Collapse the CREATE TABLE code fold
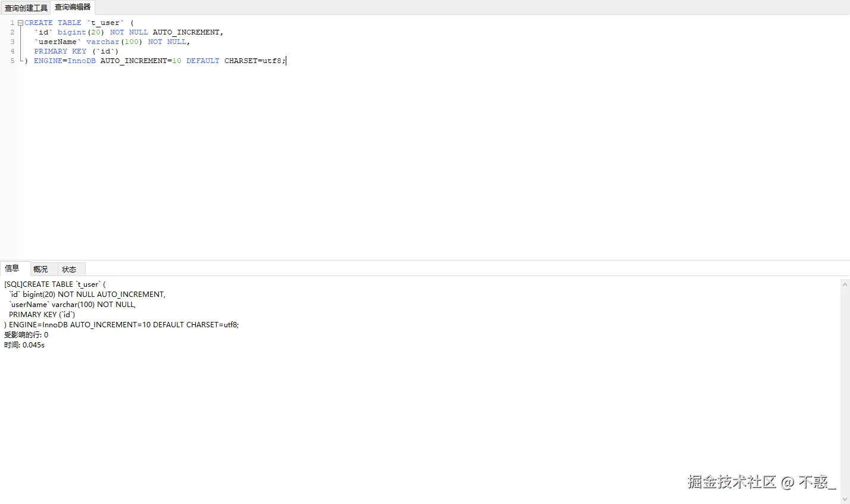The width and height of the screenshot is (850, 504). 20,23
